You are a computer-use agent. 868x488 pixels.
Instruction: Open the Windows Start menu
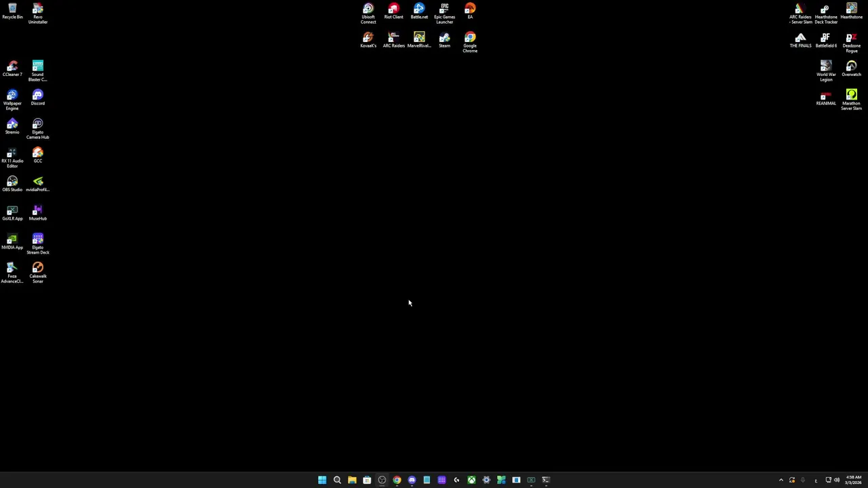coord(322,480)
